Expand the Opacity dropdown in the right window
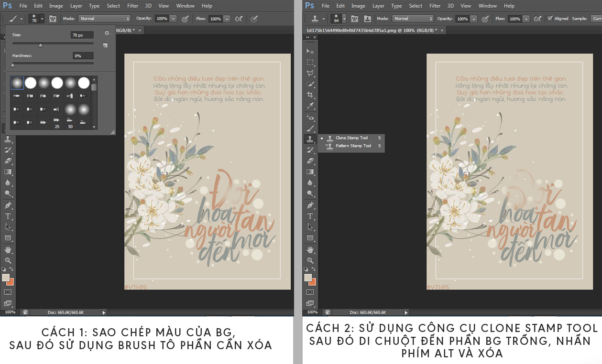Viewport: 602px width, 364px height. click(x=473, y=19)
